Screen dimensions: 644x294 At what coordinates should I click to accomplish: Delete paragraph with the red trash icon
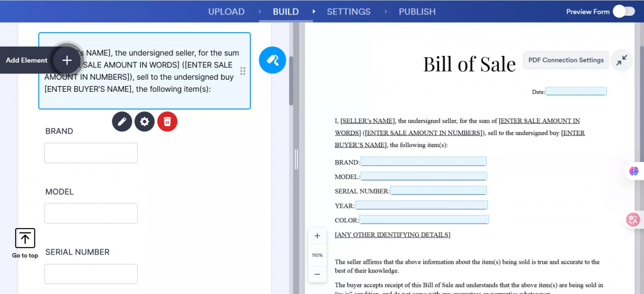[167, 121]
